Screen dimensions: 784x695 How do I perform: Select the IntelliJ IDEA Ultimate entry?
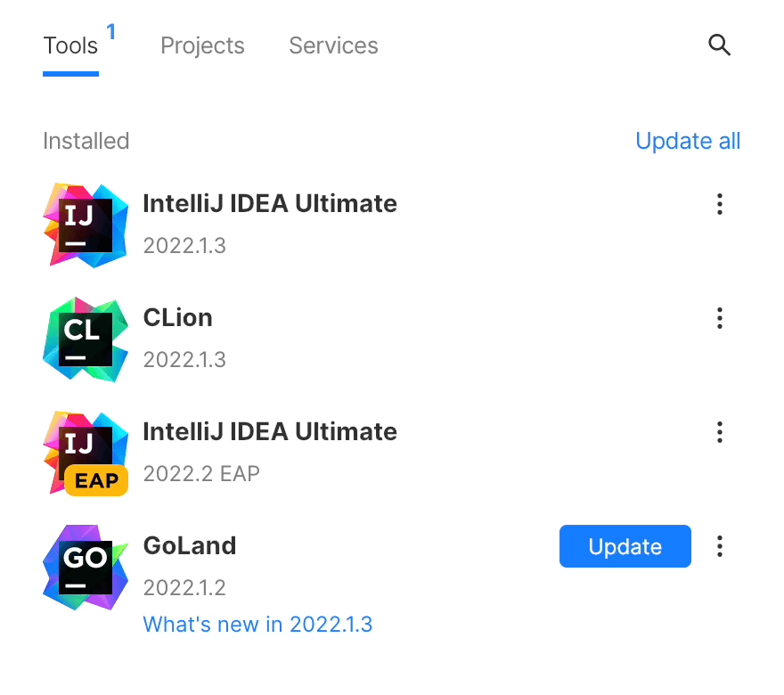coord(270,203)
